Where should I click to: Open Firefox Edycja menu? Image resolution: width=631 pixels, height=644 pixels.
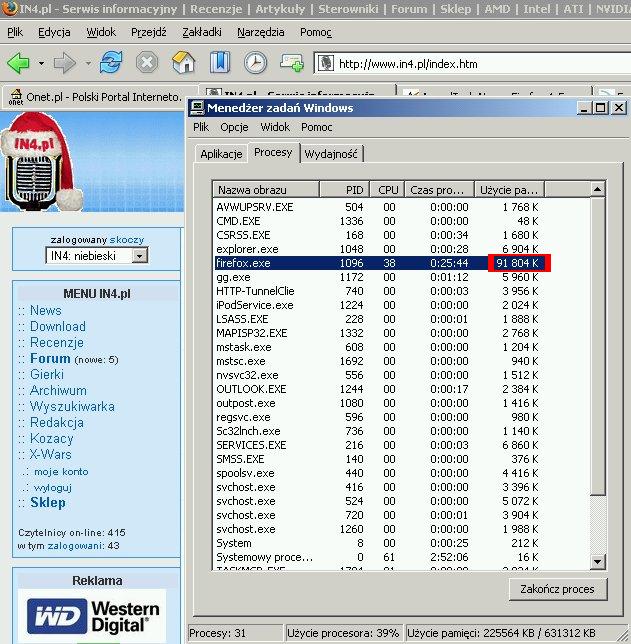(54, 32)
